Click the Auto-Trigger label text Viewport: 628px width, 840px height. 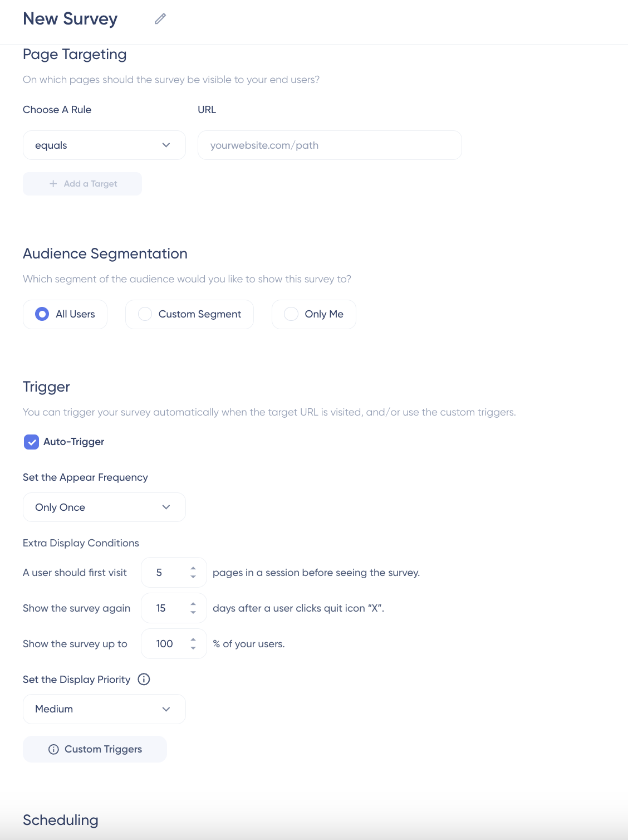pyautogui.click(x=74, y=442)
